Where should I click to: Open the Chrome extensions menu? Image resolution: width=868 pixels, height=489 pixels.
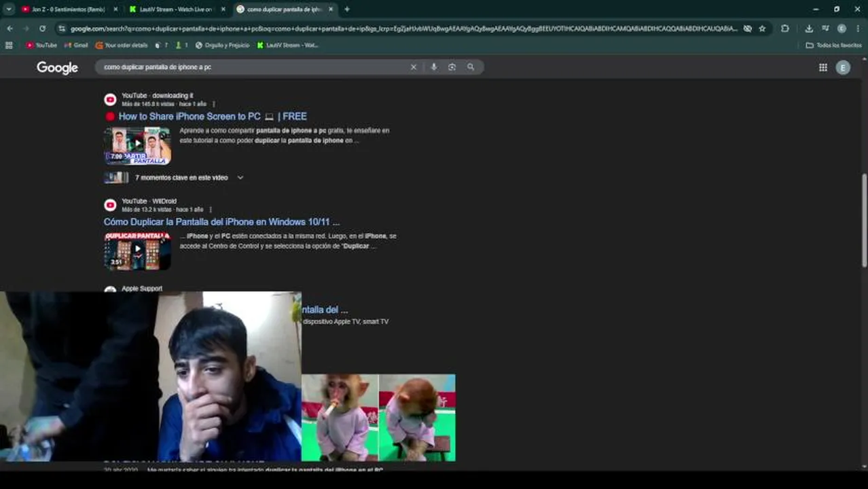tap(785, 29)
